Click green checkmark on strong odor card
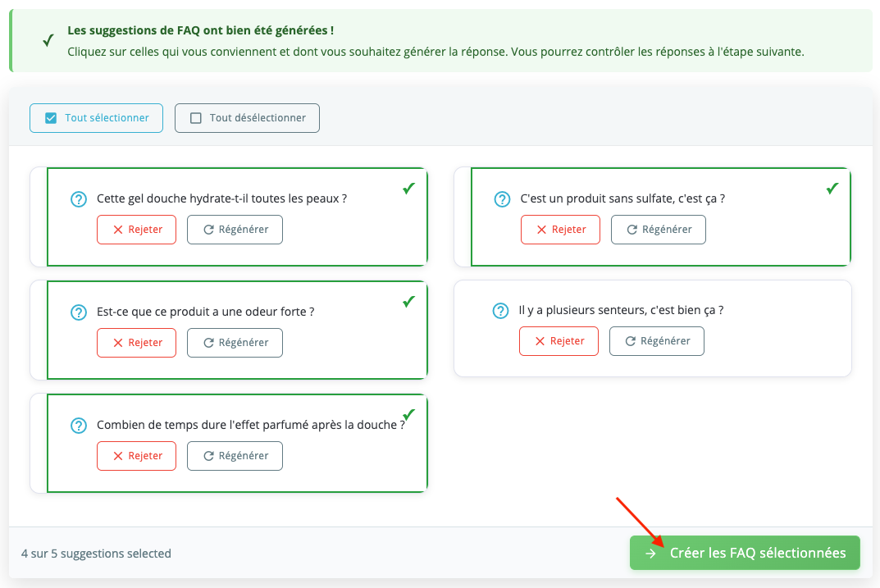This screenshot has height=588, width=880. pos(408,302)
